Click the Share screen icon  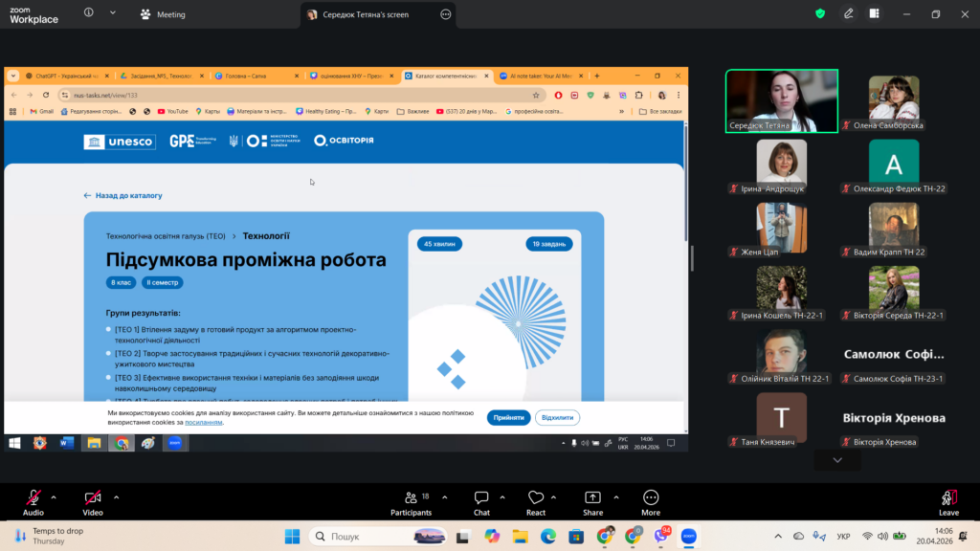(592, 500)
